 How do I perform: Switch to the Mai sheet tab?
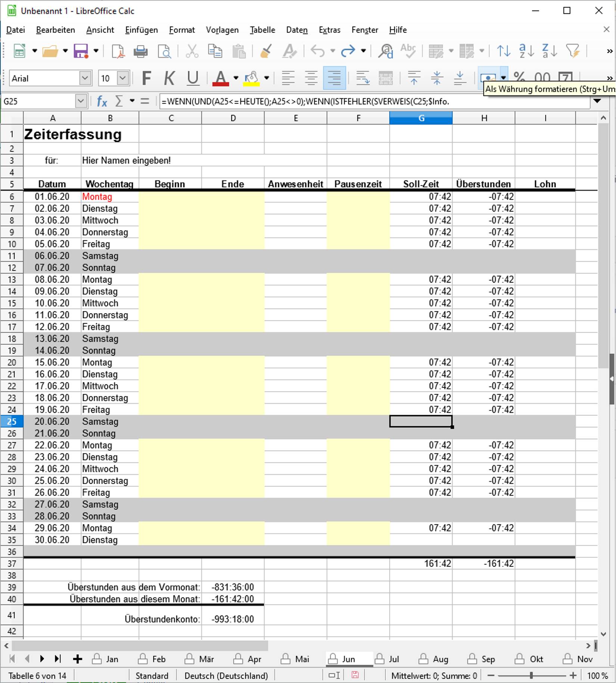point(295,659)
